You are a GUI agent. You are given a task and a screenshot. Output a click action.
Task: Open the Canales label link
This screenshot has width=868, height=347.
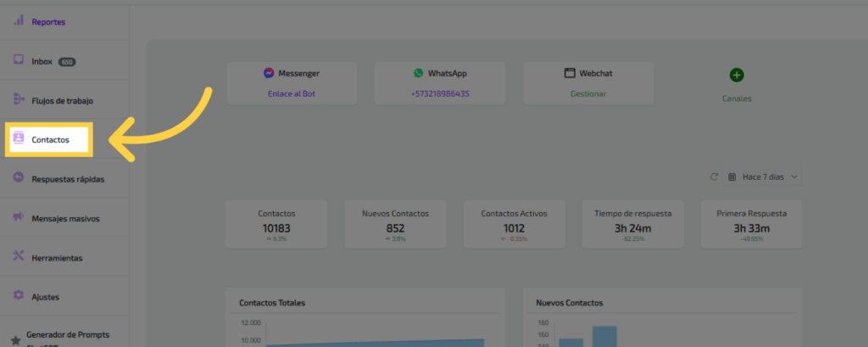(x=737, y=98)
